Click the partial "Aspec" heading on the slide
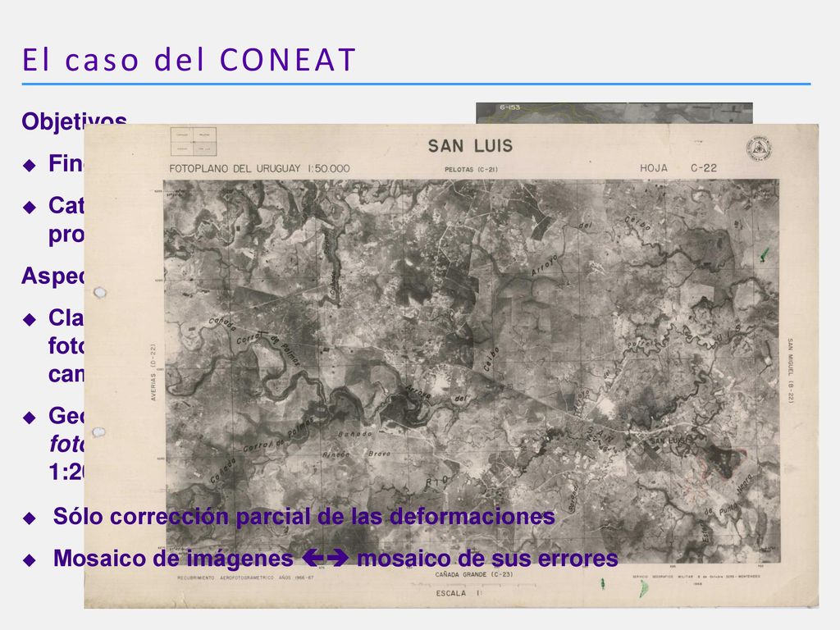Image resolution: width=840 pixels, height=630 pixels. (x=52, y=276)
